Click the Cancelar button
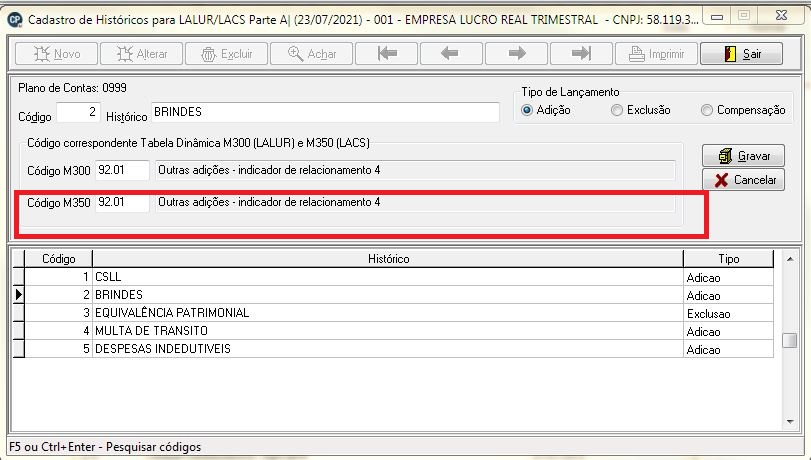Screen dimensions: 811x460 pyautogui.click(x=743, y=180)
